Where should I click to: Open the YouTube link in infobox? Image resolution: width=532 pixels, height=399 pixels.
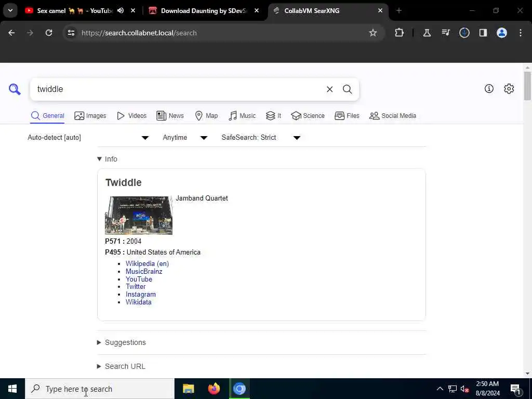139,279
